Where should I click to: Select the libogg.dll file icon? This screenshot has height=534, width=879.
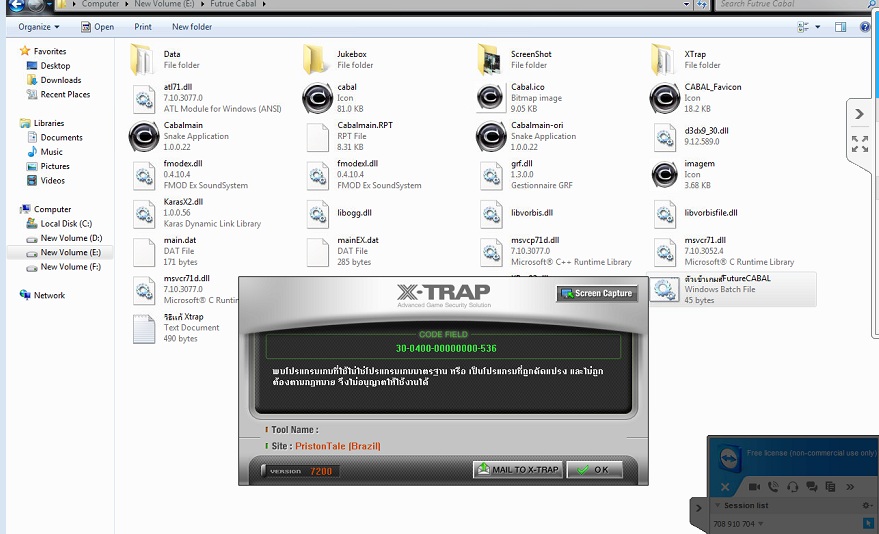318,213
